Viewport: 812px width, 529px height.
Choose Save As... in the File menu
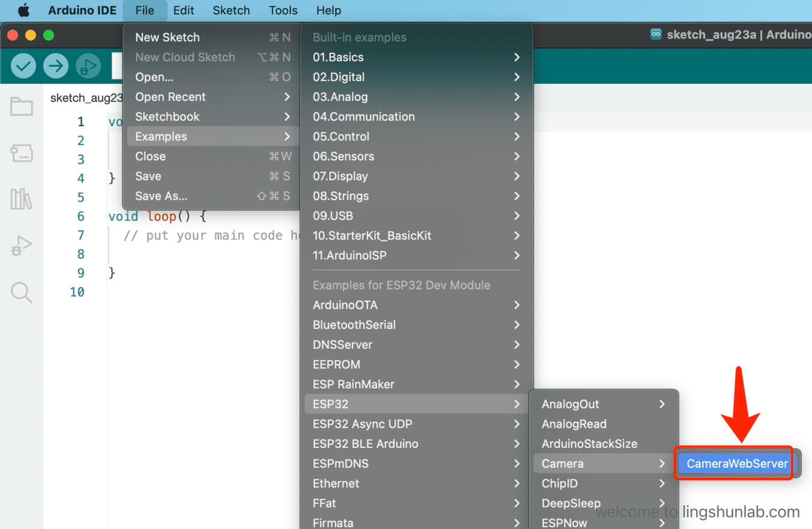[213, 196]
